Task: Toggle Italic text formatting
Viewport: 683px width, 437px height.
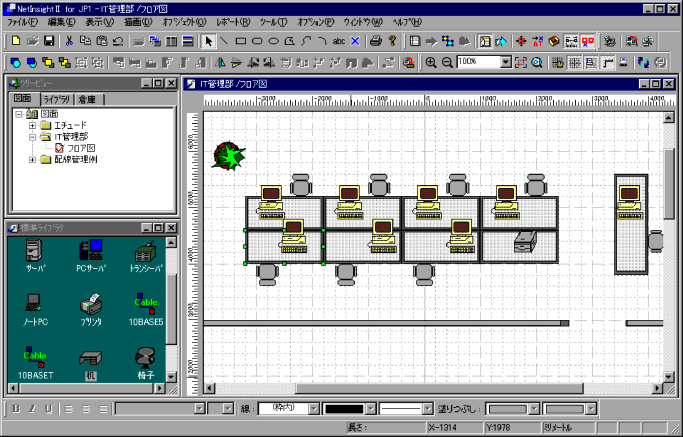Action: click(x=32, y=408)
